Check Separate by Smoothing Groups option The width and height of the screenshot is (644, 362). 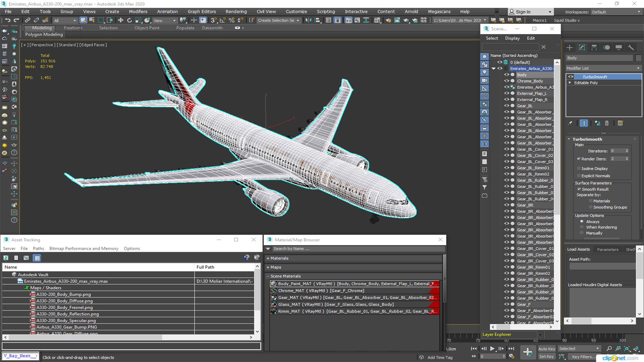point(591,207)
